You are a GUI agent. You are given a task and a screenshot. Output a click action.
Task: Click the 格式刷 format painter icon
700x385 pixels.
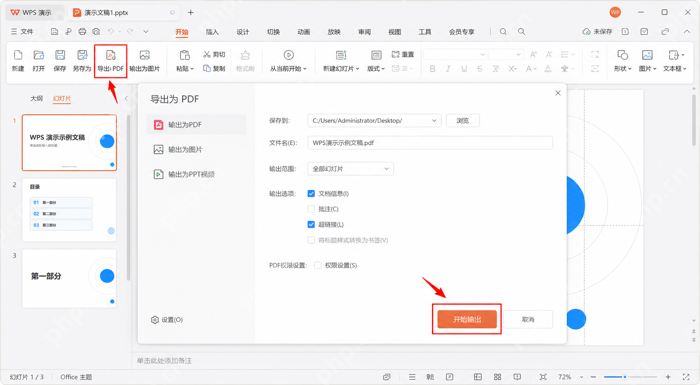tap(245, 55)
